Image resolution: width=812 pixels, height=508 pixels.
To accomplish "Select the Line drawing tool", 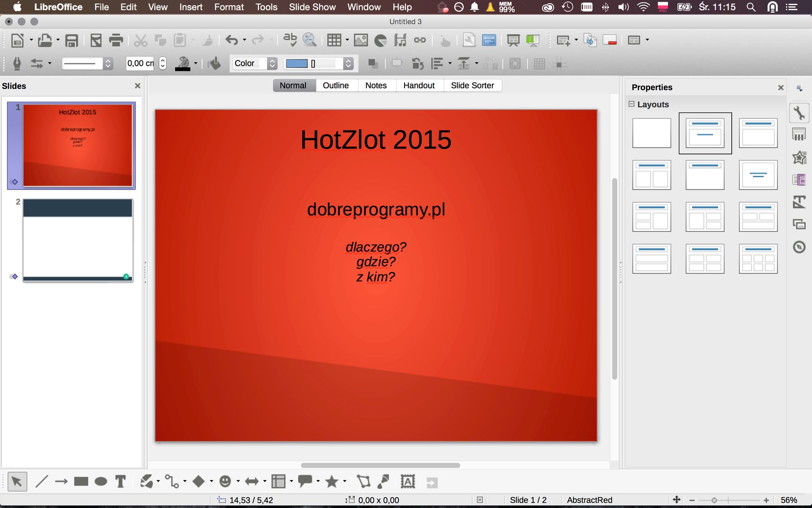I will tap(42, 482).
